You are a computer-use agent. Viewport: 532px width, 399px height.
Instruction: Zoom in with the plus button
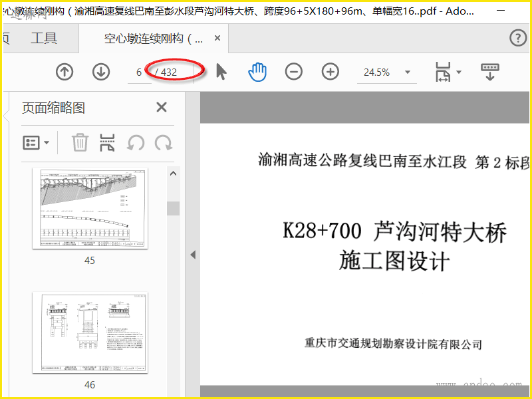331,72
